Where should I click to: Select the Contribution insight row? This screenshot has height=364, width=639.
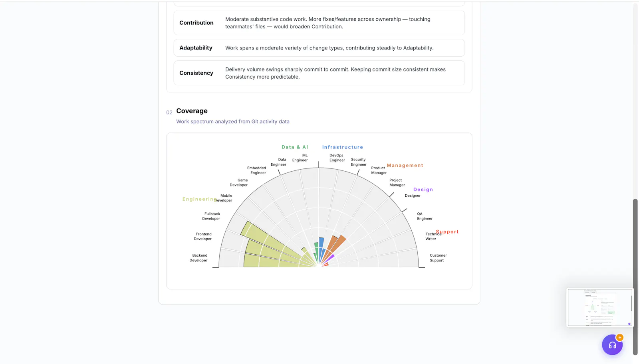pyautogui.click(x=319, y=23)
